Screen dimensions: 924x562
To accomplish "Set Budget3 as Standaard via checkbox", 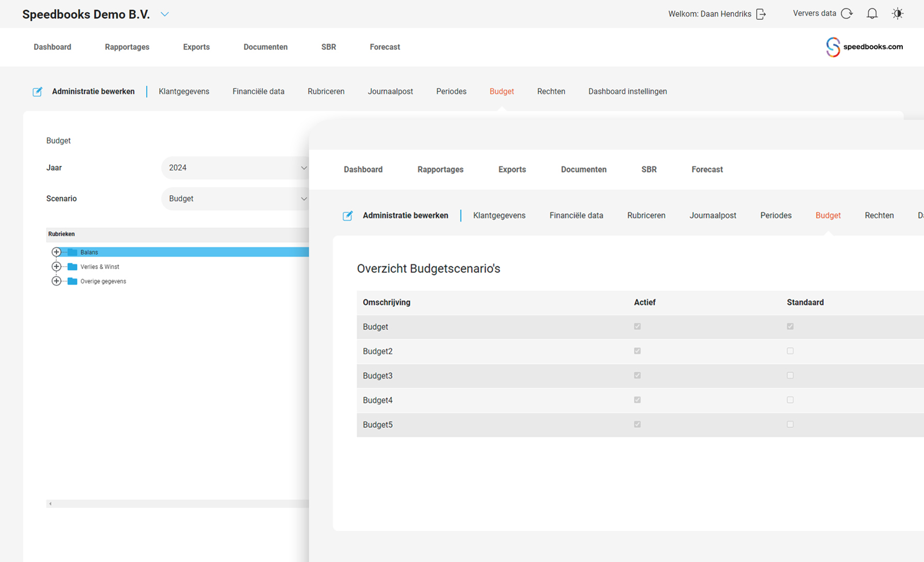I will pos(790,376).
